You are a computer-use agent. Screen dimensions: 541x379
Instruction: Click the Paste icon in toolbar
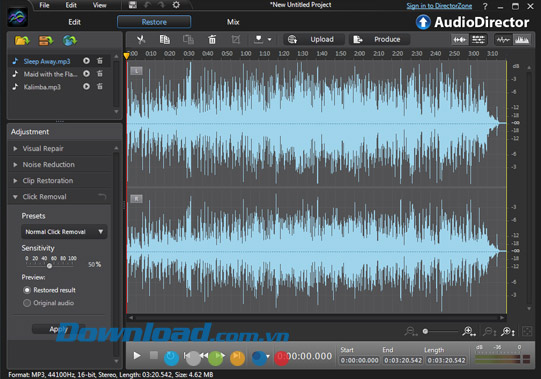188,39
